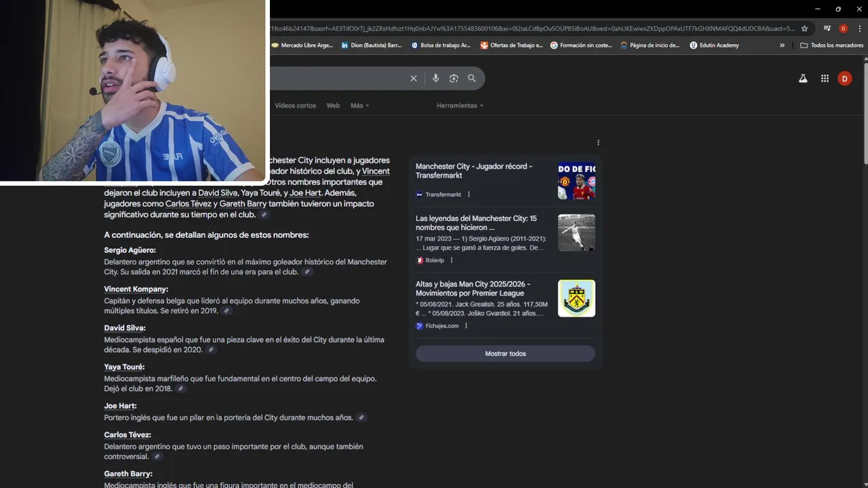Open the media control icon in Chrome toolbar
This screenshot has width=868, height=488.
(x=827, y=28)
